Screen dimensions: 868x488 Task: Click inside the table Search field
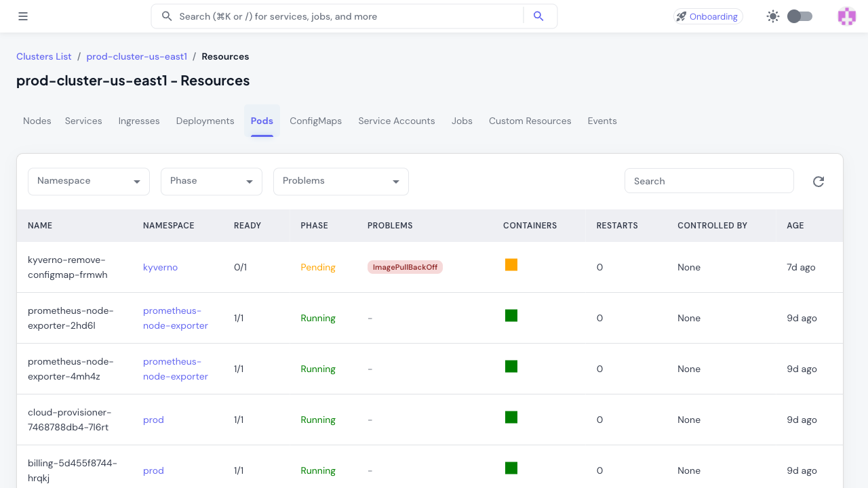click(709, 181)
